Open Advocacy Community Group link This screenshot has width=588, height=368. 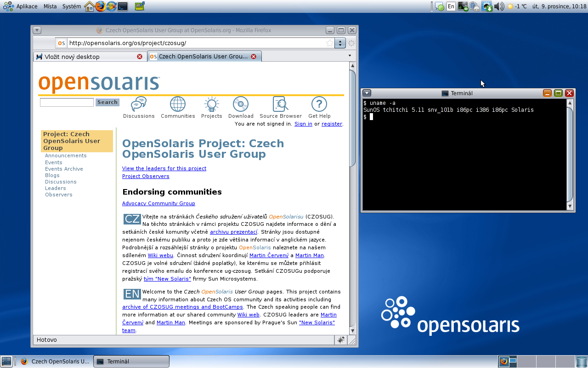(x=158, y=203)
